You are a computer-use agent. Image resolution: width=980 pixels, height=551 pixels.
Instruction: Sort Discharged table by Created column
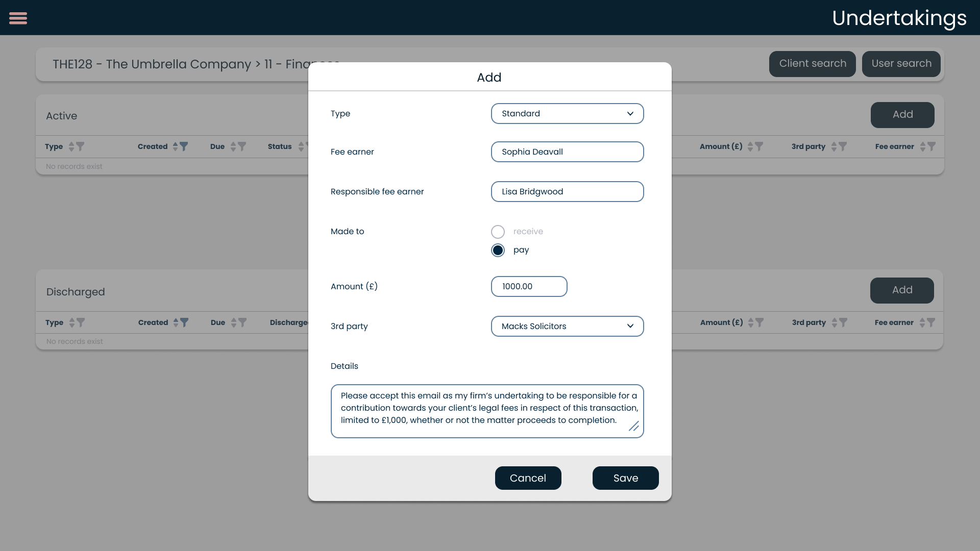click(x=176, y=322)
